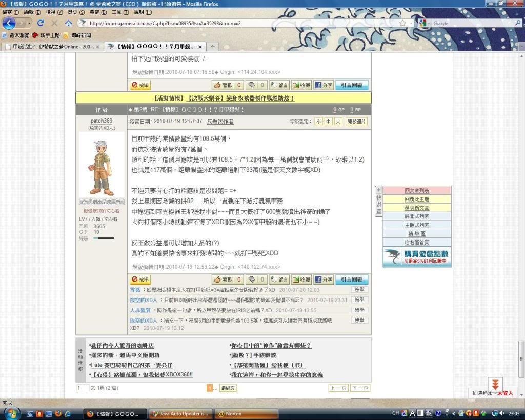Open commenter 人非聖賢 profile link
This screenshot has height=420, width=525.
140,310
